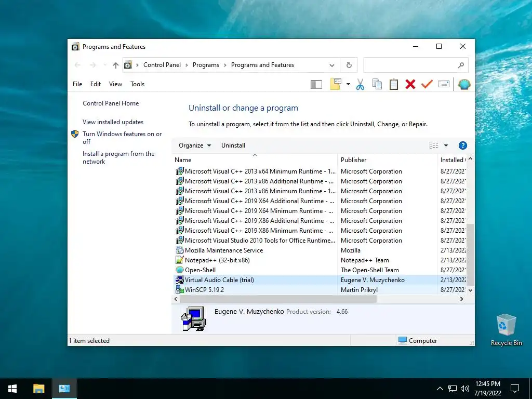The image size is (532, 399).
Task: Click the blue Help question mark icon
Action: [463, 145]
